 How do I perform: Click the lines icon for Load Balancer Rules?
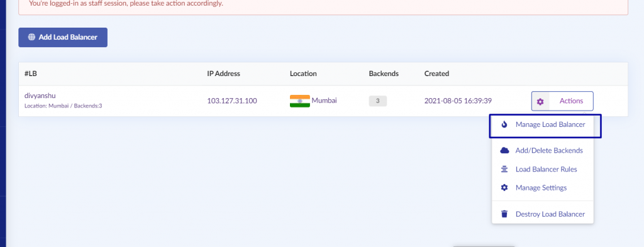click(504, 169)
